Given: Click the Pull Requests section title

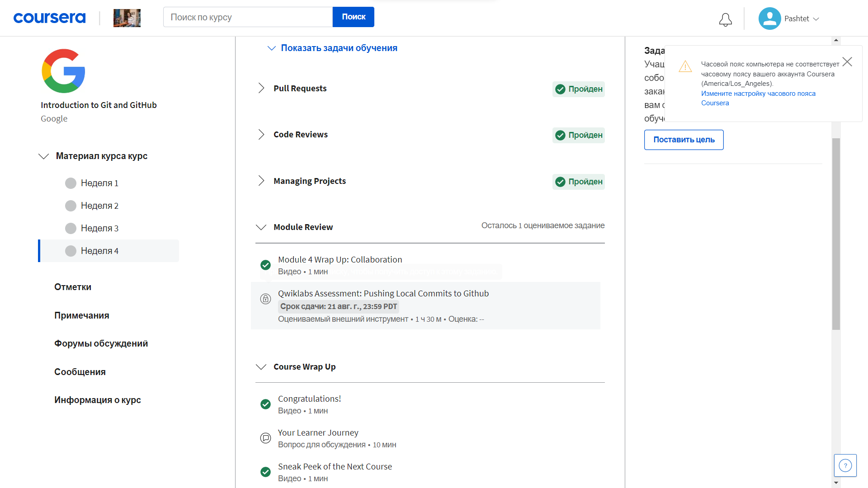Looking at the screenshot, I should 300,89.
